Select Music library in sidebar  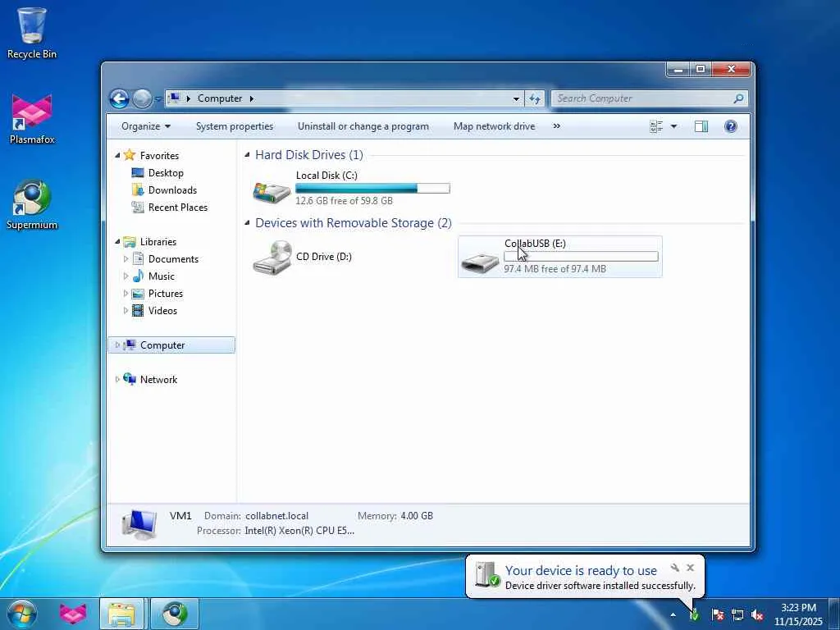pyautogui.click(x=162, y=276)
